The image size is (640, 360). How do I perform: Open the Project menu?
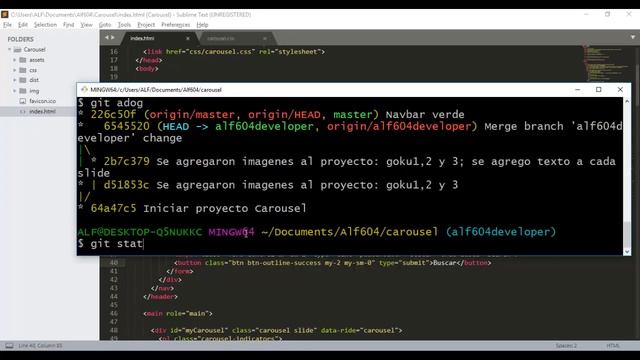coord(146,25)
